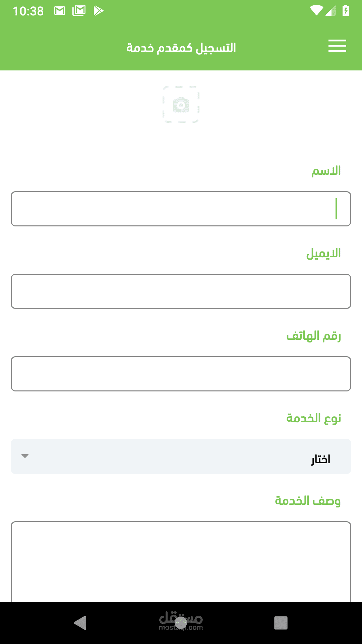Click the الايميل email input field

click(181, 291)
